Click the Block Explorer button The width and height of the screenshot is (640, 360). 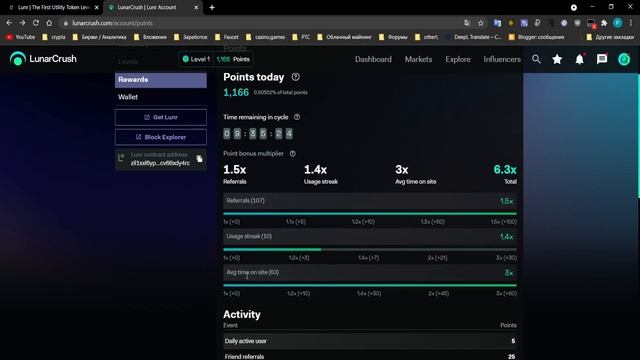point(161,137)
